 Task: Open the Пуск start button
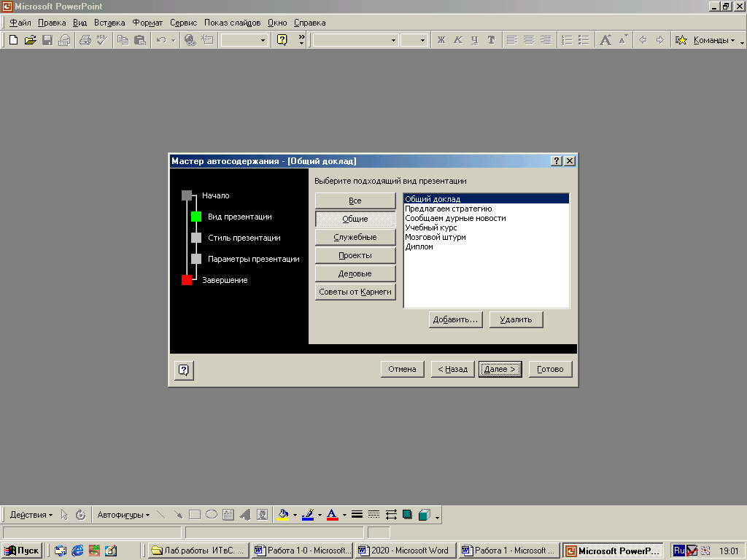point(22,551)
